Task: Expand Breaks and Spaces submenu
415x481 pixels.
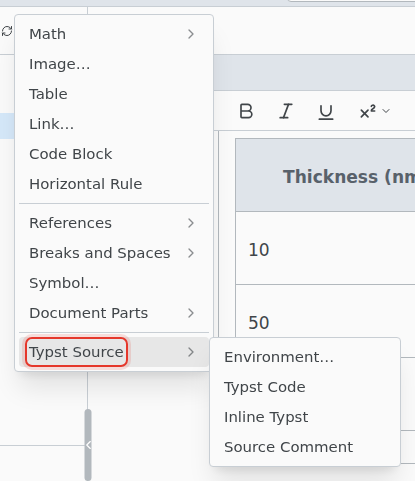Action: pyautogui.click(x=114, y=253)
